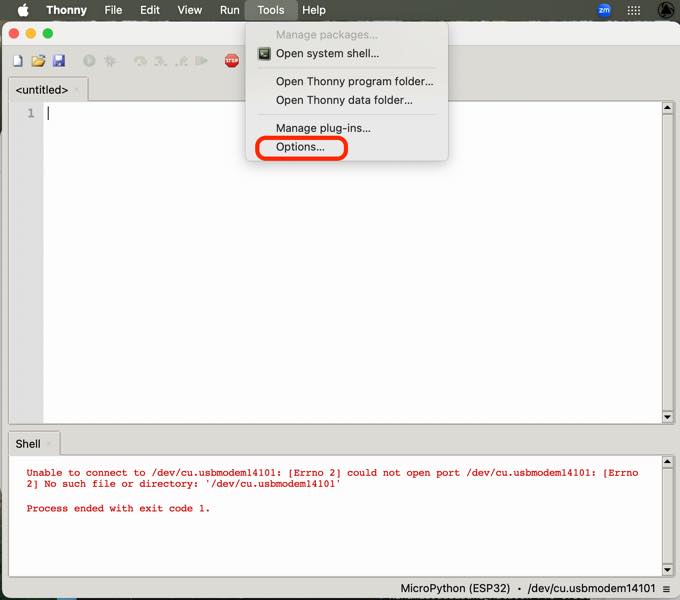Open the View menu
This screenshot has width=680, height=600.
(x=190, y=10)
